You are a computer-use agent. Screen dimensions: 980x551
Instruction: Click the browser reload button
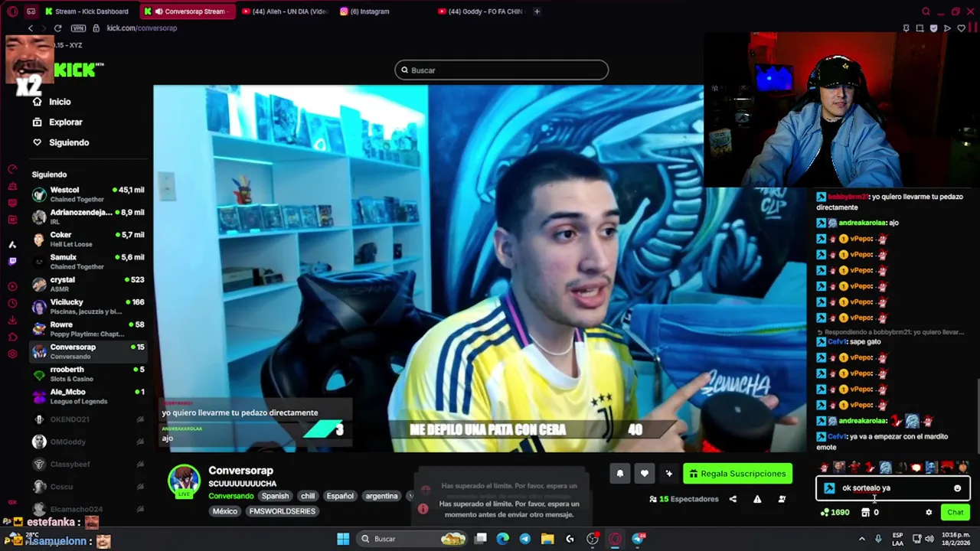57,28
